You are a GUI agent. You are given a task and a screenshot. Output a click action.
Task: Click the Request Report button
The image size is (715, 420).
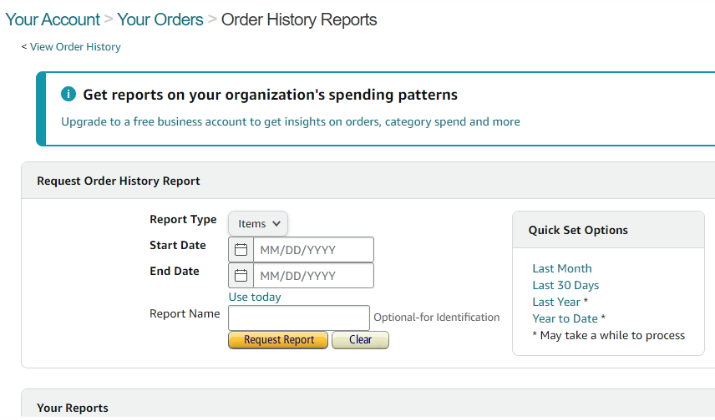[x=278, y=340]
